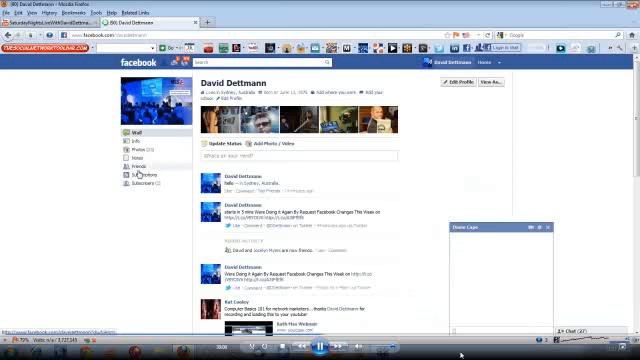
Task: Open the address bar history dropdown arrow
Action: [x=478, y=35]
